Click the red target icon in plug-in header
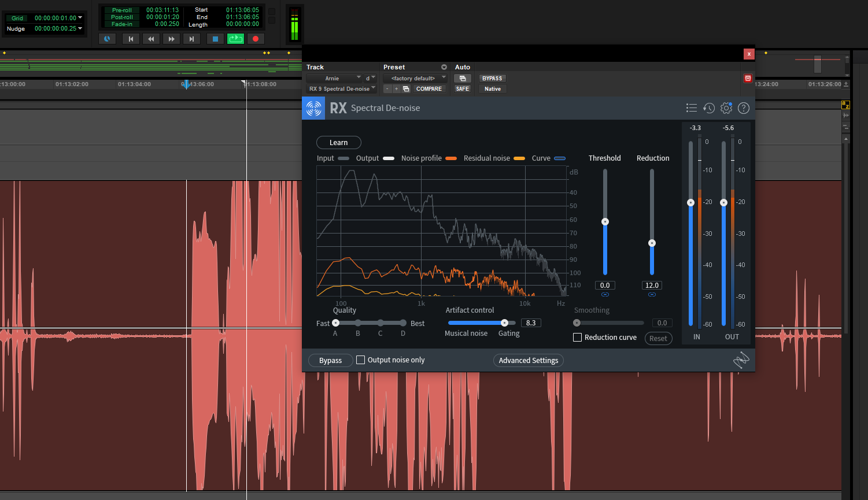This screenshot has width=868, height=500. pyautogui.click(x=748, y=78)
